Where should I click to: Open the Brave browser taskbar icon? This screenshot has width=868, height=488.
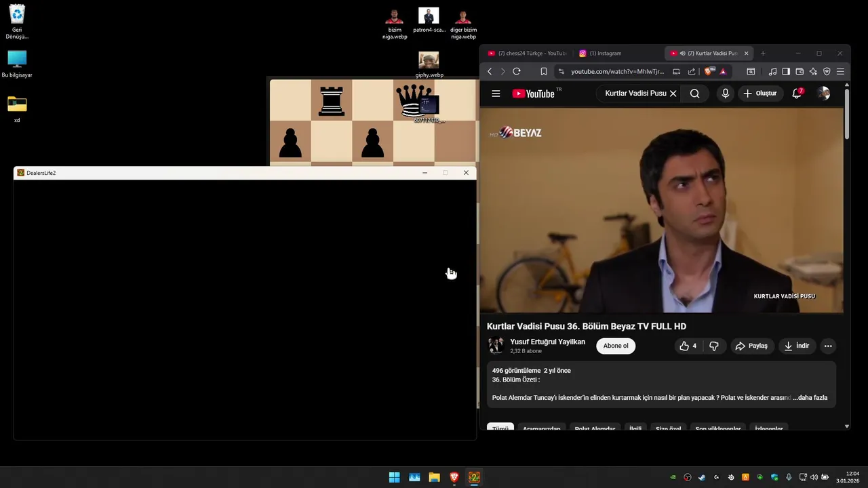[454, 477]
